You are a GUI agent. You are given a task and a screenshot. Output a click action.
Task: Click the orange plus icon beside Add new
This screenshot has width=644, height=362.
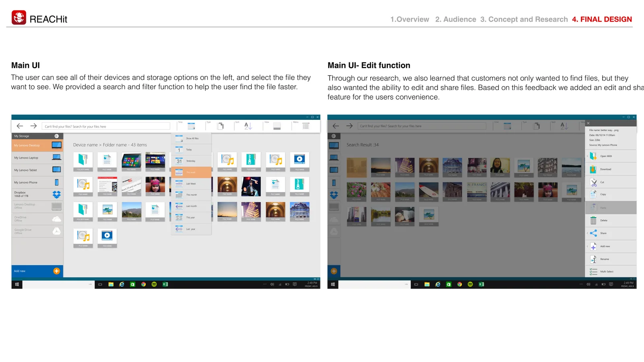[x=57, y=271]
